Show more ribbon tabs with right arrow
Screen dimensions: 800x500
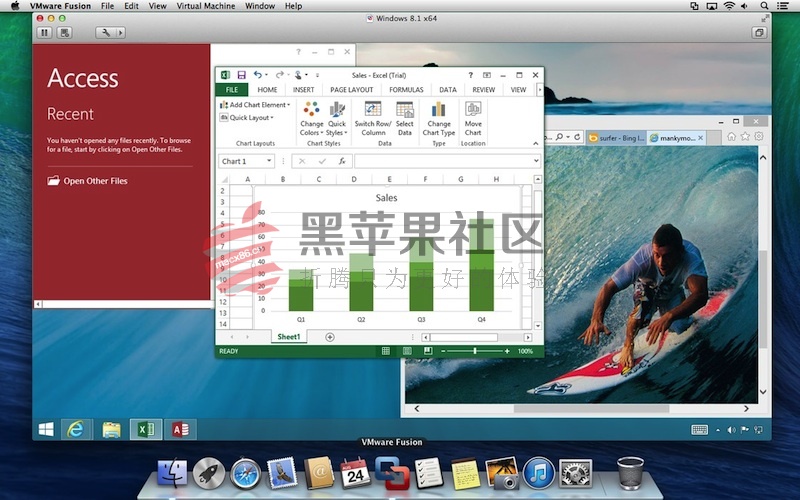click(540, 89)
